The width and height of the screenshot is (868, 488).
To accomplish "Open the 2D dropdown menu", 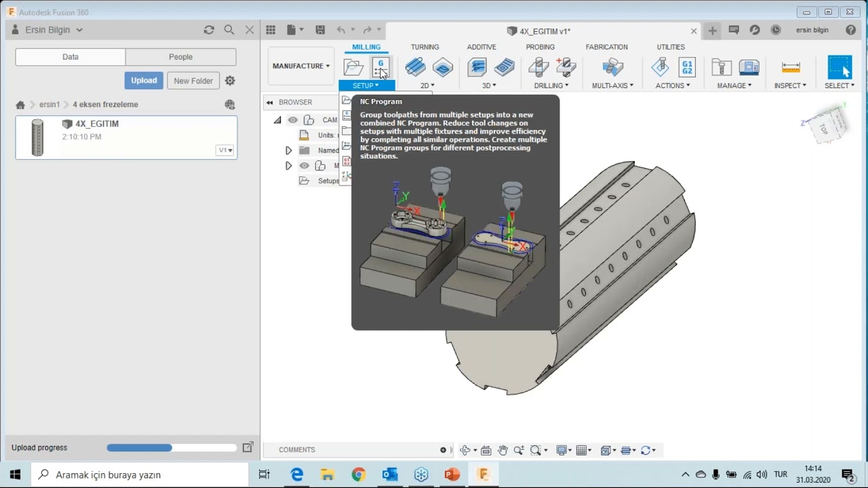I will point(427,85).
